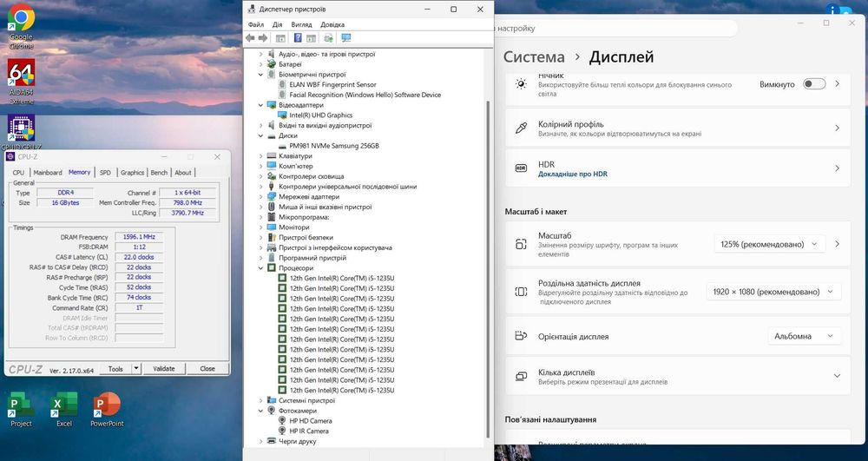Open the Файл menu in Device Manager

[x=256, y=24]
